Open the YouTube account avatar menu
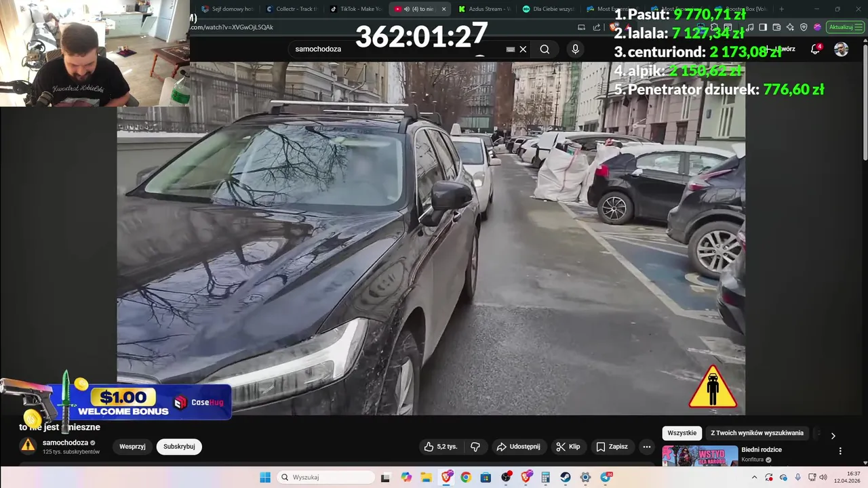This screenshot has height=488, width=868. (841, 49)
